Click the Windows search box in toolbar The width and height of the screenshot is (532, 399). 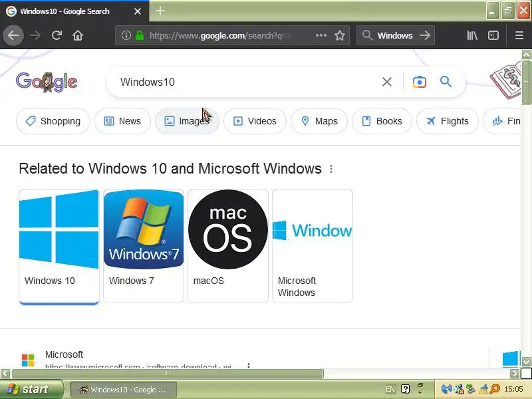(395, 35)
